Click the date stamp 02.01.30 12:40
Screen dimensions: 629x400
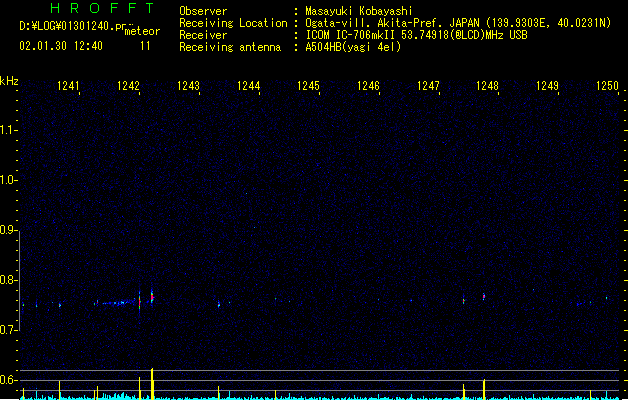[x=61, y=46]
